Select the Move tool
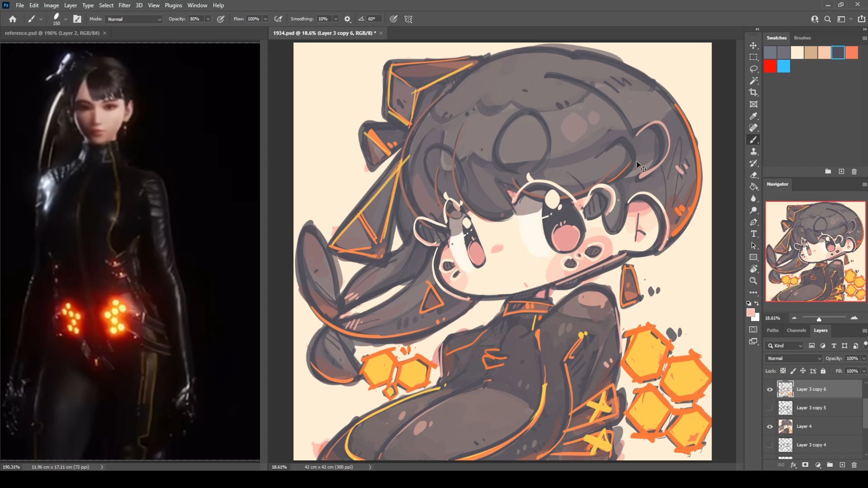The image size is (868, 488). tap(753, 46)
